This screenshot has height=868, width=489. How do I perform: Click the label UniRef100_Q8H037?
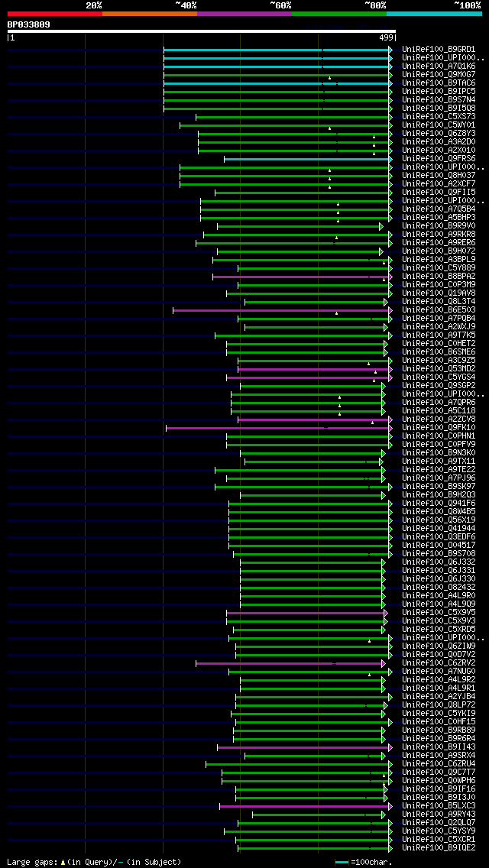439,176
